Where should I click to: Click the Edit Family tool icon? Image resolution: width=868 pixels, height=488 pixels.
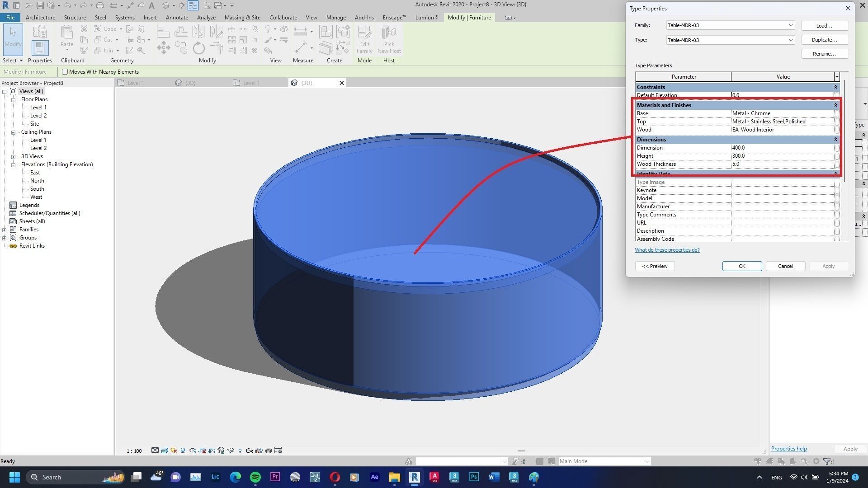(364, 33)
